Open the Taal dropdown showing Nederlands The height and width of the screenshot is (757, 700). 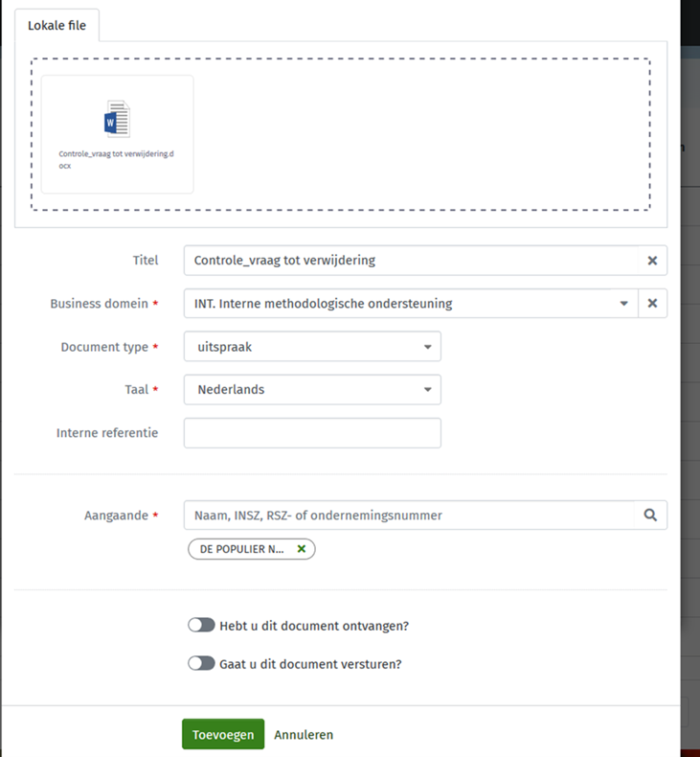click(312, 389)
